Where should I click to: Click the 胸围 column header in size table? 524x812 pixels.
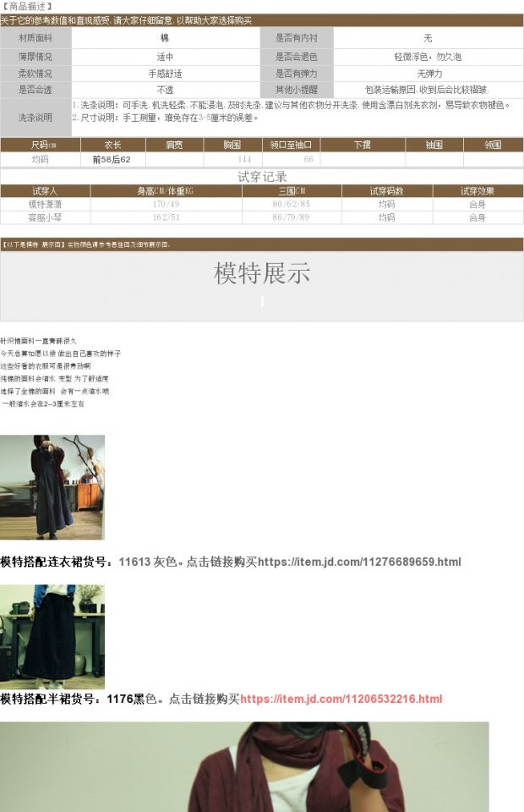pos(232,145)
